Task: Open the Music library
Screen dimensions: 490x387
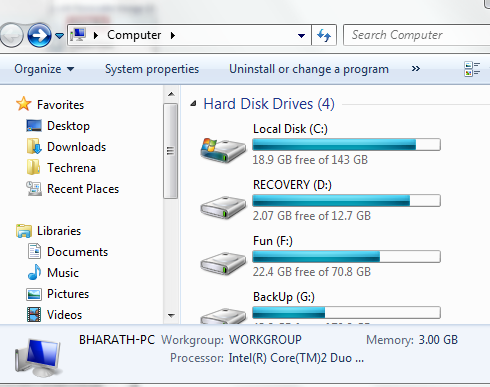Action: click(63, 273)
